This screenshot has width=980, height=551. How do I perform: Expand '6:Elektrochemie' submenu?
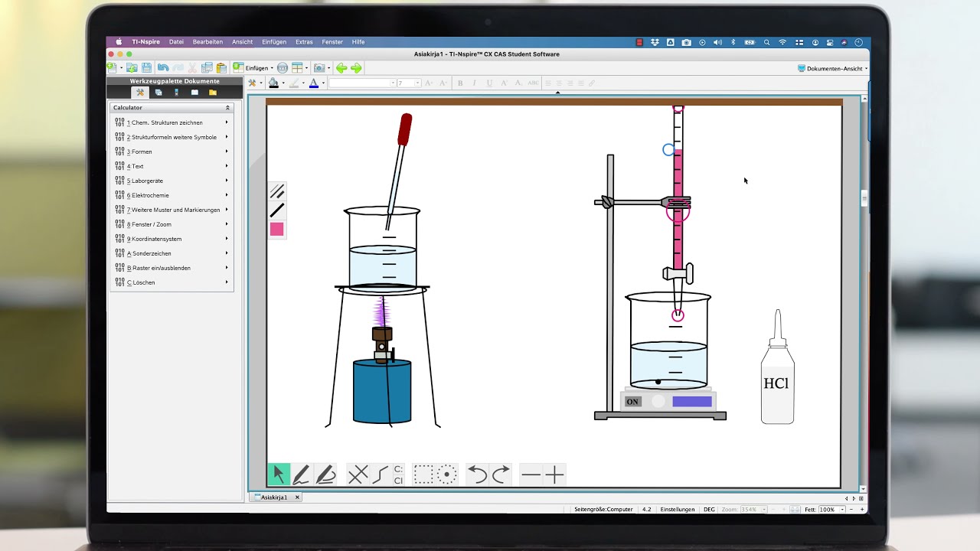coord(171,195)
